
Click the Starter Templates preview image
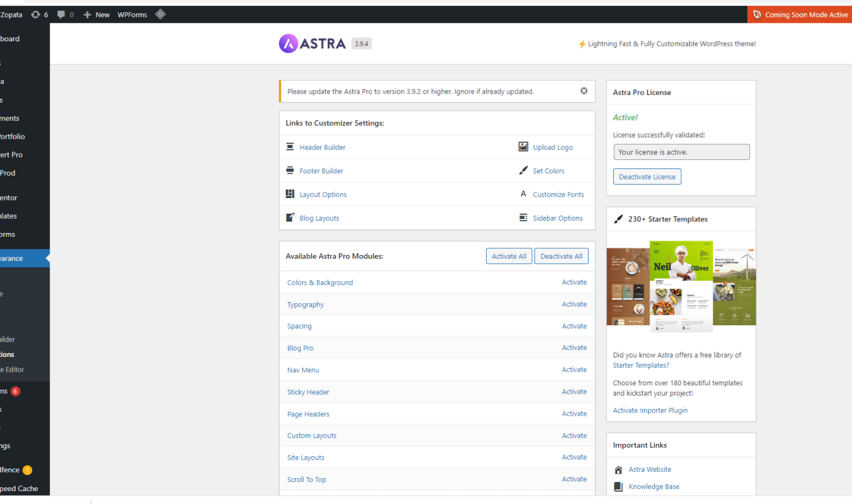[681, 287]
